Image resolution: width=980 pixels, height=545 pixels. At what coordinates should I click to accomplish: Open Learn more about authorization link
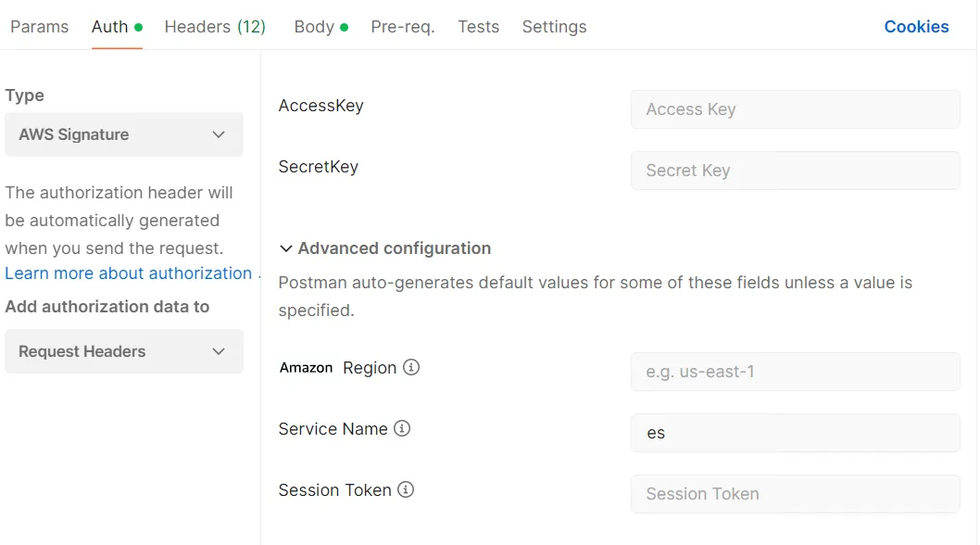tap(128, 273)
